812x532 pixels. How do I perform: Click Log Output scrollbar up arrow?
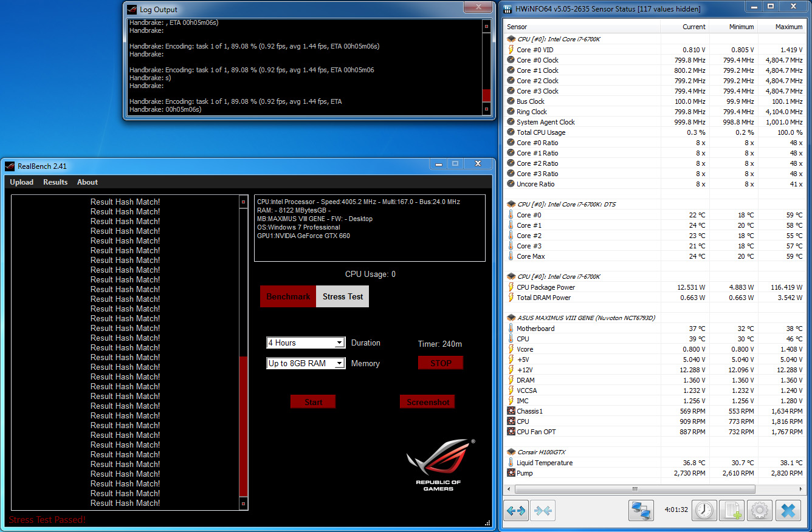(486, 26)
